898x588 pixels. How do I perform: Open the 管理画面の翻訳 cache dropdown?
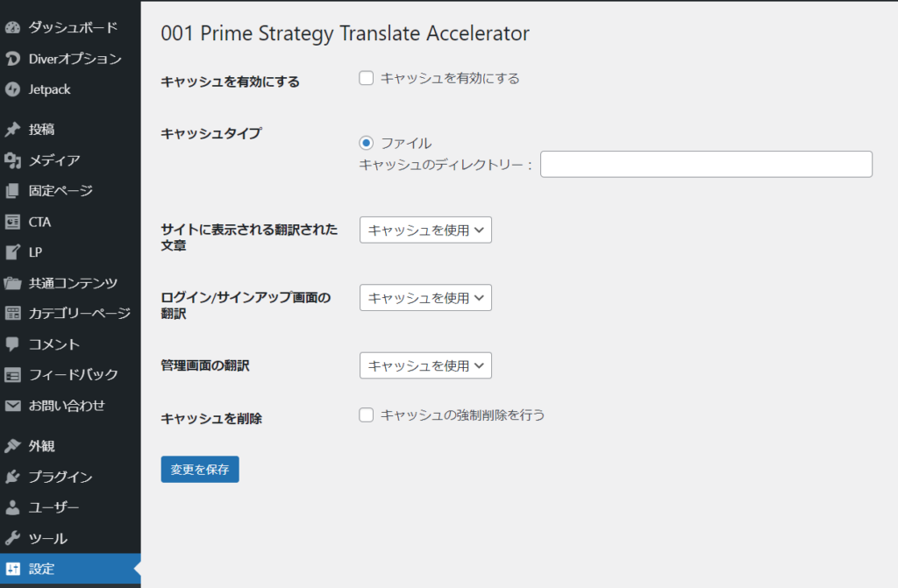[x=425, y=365]
